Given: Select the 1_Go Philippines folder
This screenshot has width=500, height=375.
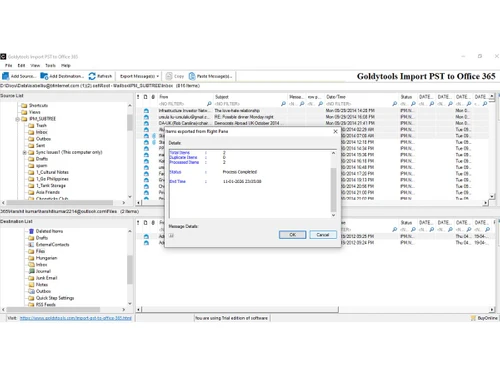Looking at the screenshot, I should 52,179.
